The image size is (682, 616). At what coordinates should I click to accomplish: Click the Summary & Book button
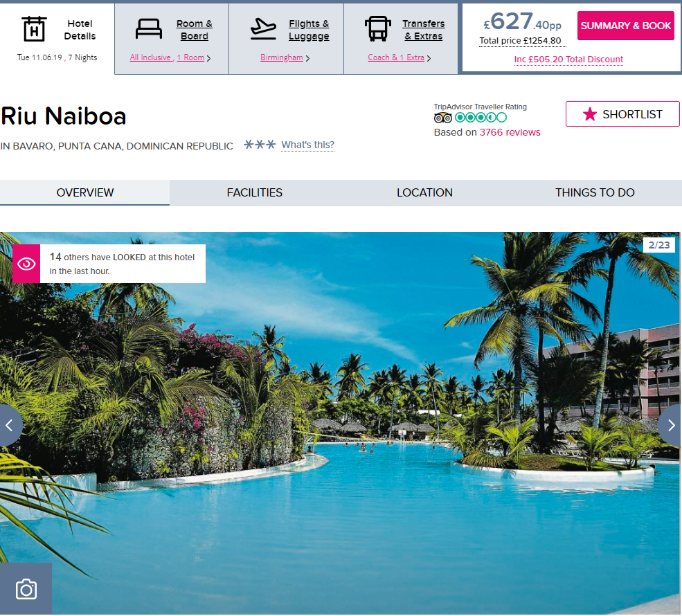click(625, 26)
